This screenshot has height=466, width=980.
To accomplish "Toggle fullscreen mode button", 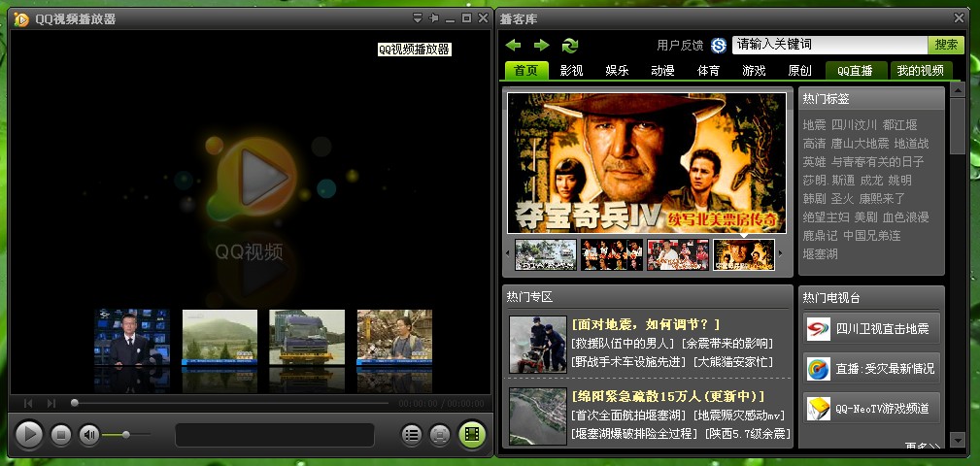I will [440, 435].
